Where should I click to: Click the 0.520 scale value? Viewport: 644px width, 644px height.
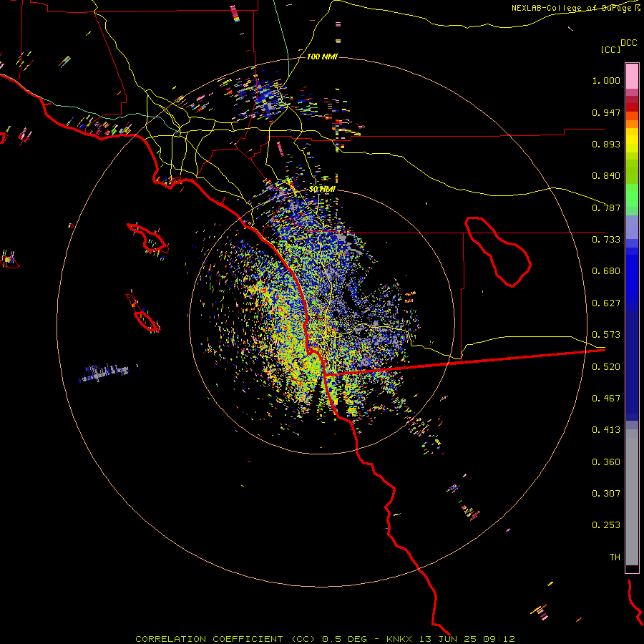click(x=606, y=367)
